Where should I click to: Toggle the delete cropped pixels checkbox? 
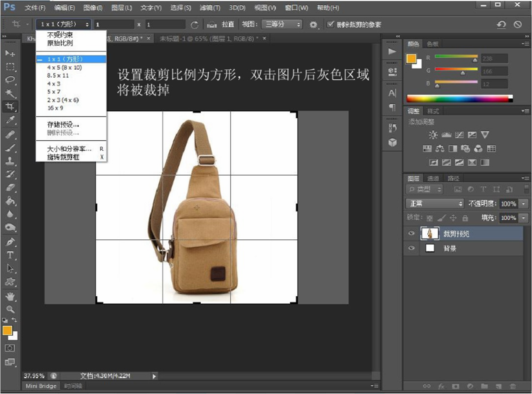(x=331, y=25)
